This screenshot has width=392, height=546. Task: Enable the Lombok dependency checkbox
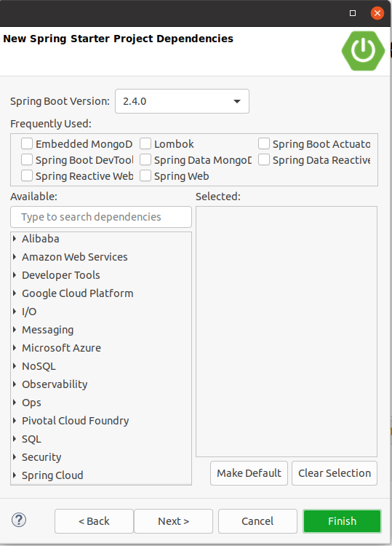[145, 144]
